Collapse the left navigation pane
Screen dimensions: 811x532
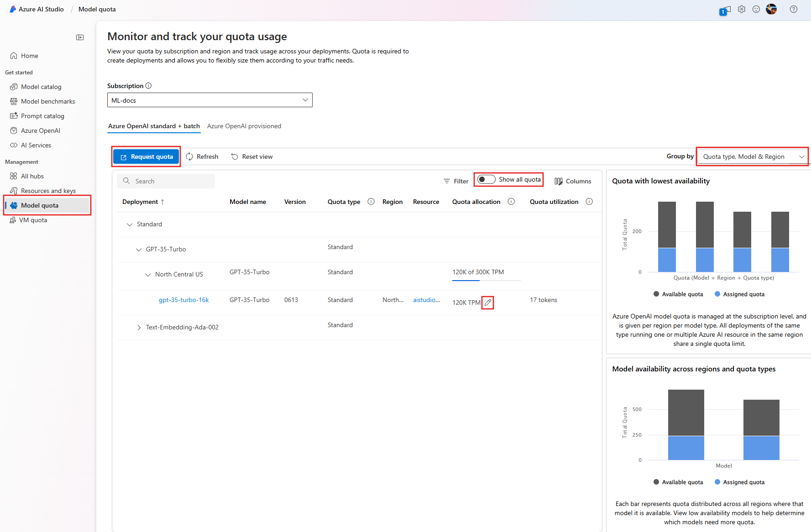pos(80,37)
